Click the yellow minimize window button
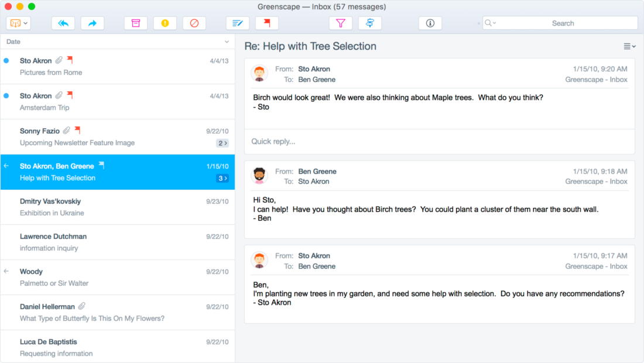Screen dimensions: 644x363 (20, 6)
